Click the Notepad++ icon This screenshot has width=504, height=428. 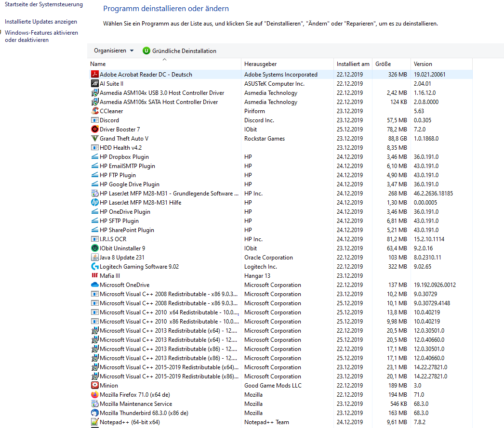point(94,422)
